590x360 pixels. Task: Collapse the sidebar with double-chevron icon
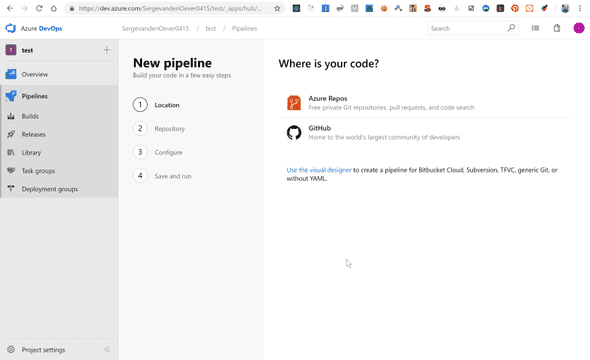107,349
